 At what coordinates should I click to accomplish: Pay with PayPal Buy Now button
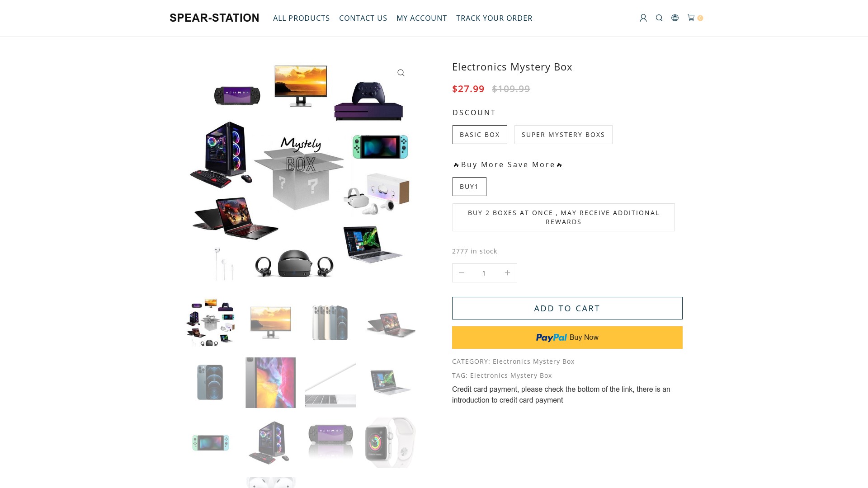click(x=567, y=338)
